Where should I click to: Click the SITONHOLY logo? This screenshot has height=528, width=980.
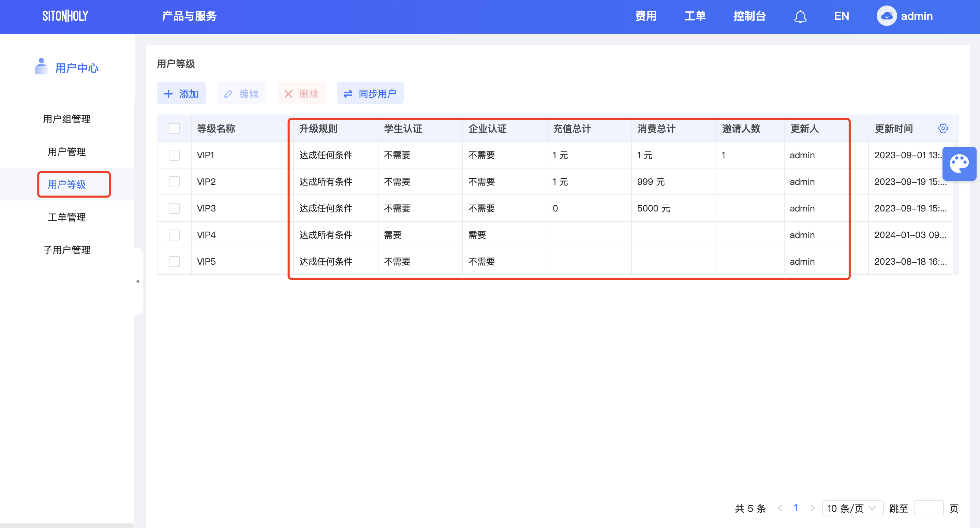(65, 16)
